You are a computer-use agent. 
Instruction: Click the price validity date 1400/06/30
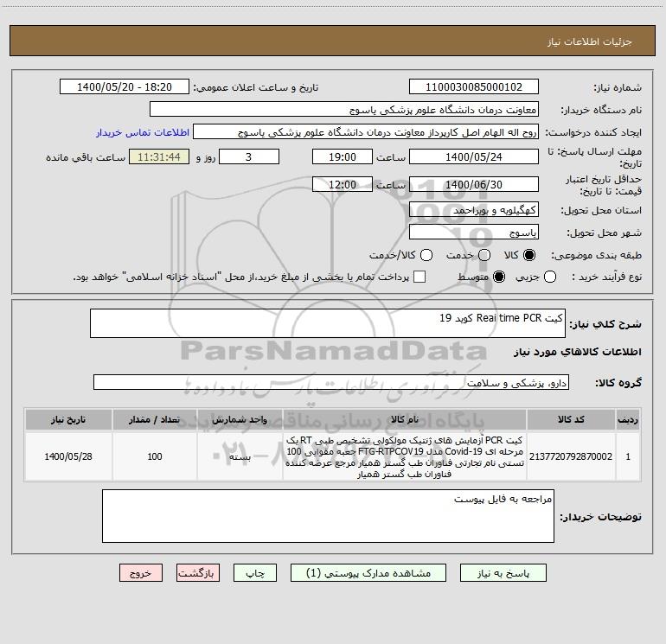(x=474, y=184)
